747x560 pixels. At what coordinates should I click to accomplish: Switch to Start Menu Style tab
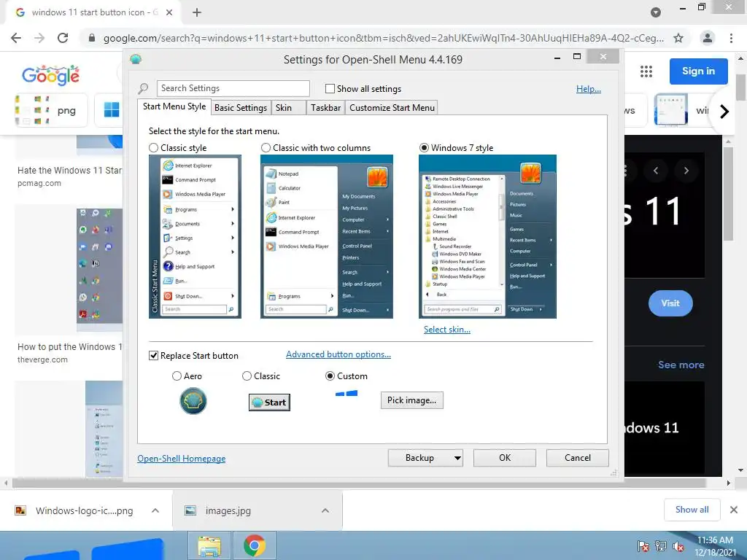coord(174,106)
